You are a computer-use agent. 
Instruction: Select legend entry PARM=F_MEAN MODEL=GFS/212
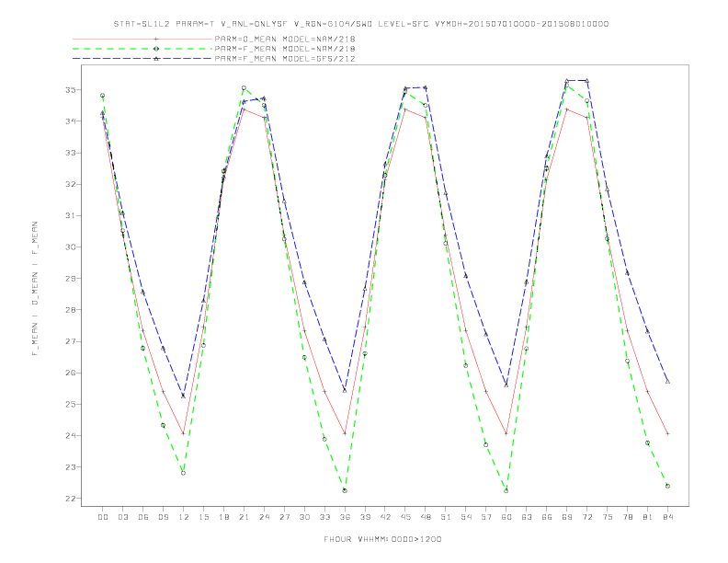[x=285, y=59]
